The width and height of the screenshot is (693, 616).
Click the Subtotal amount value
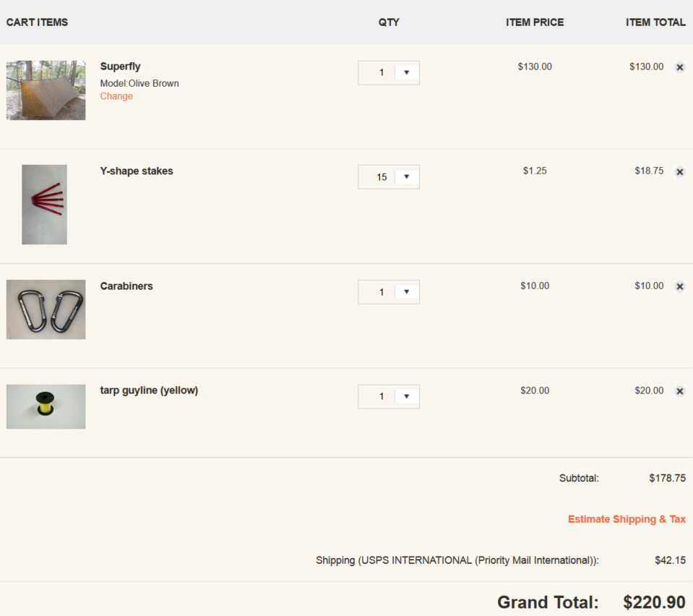point(667,478)
